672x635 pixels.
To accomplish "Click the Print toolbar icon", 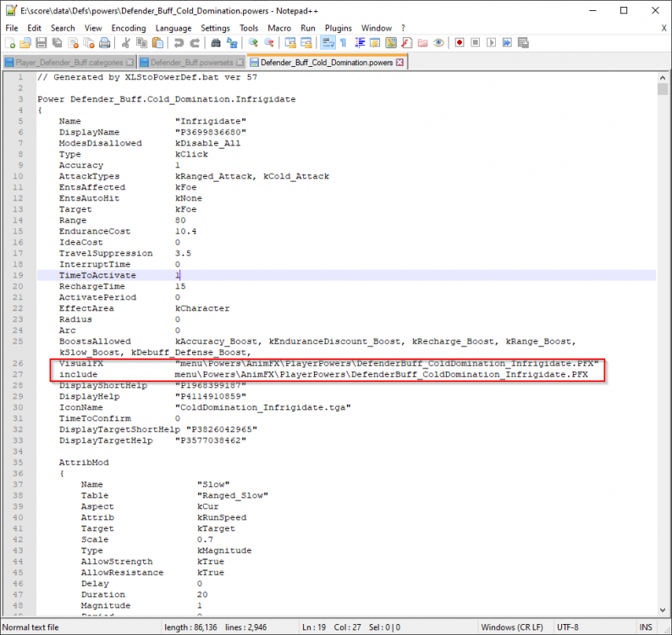I will click(103, 43).
